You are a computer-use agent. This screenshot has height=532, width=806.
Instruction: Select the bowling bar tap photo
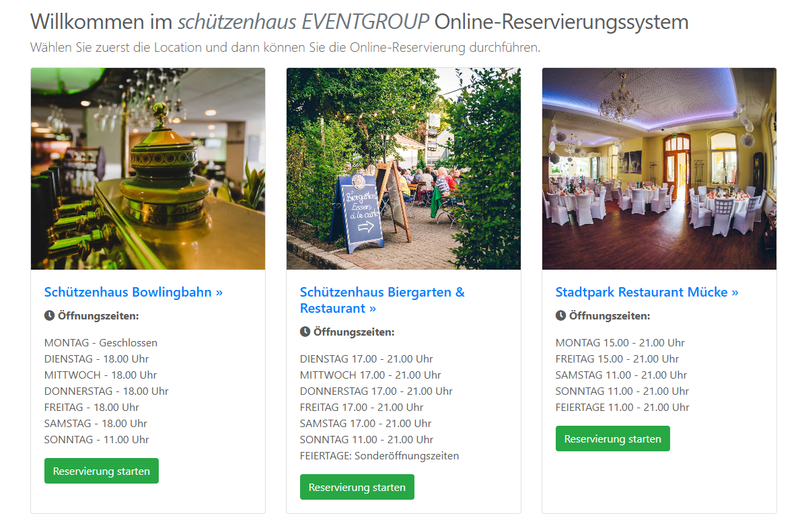coord(148,169)
